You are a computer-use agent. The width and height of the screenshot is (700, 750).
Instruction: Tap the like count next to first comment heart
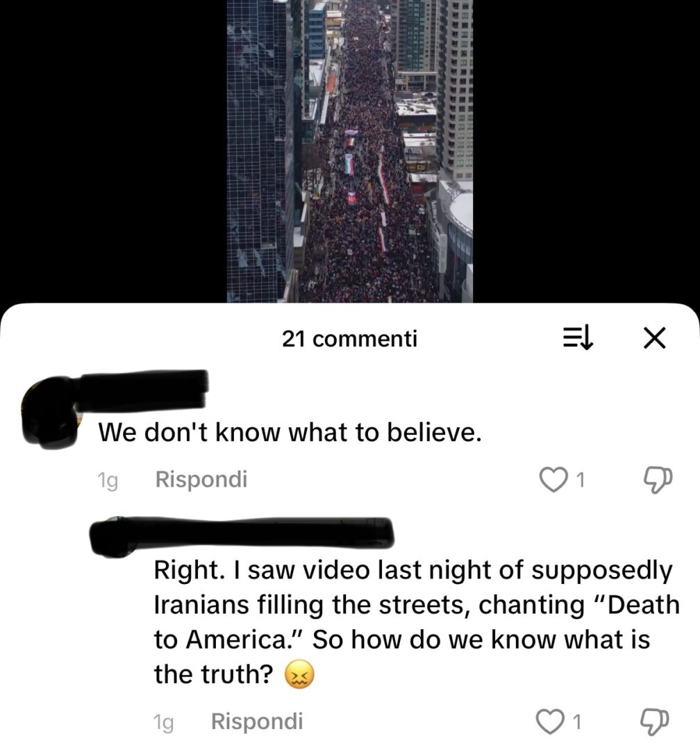tap(580, 480)
